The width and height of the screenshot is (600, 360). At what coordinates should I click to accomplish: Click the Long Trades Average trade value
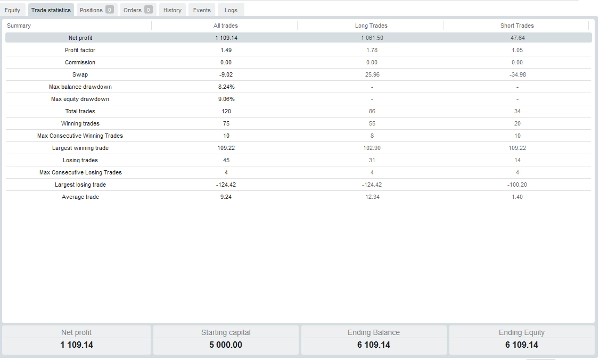372,197
